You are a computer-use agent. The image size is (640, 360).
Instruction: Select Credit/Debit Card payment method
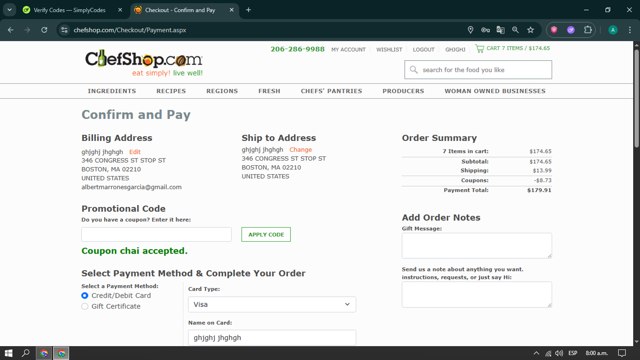[84, 296]
